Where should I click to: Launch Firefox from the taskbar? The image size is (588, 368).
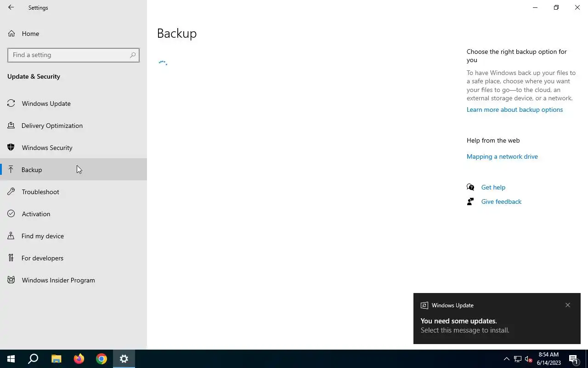coord(79,359)
